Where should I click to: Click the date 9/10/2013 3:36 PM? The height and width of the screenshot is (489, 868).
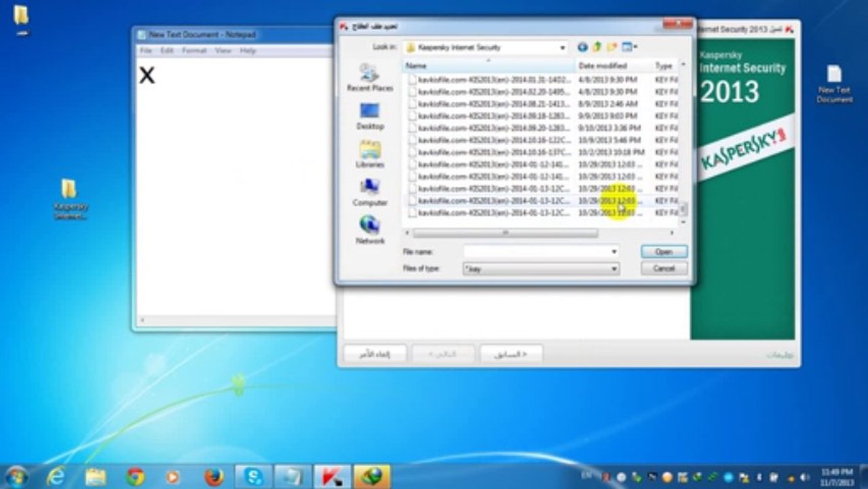[609, 128]
